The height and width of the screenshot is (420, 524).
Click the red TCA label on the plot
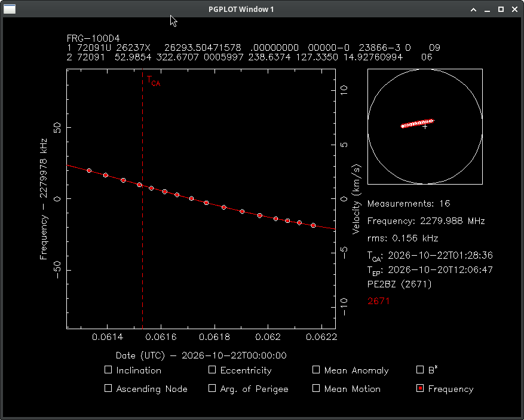[154, 81]
